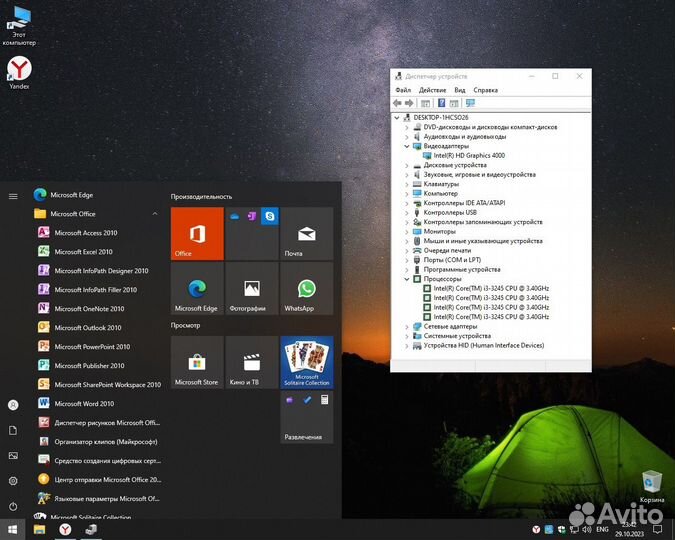675x540 pixels.
Task: Collapse the Процессоры node
Action: coord(407,279)
